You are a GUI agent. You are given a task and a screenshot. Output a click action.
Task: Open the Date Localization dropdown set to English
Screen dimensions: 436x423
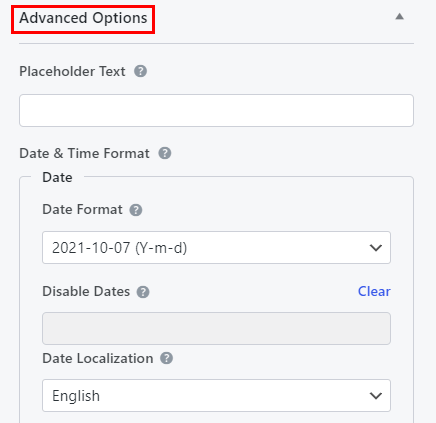click(216, 395)
